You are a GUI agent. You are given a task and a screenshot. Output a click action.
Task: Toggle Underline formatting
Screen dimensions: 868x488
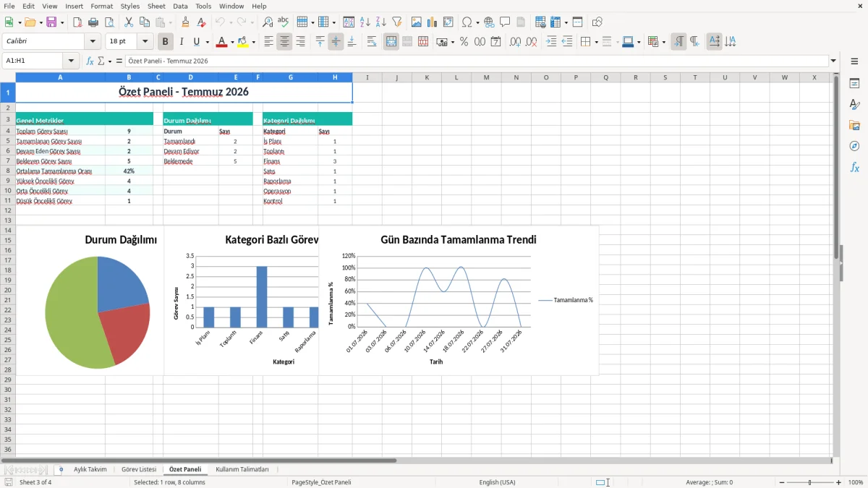coord(196,42)
